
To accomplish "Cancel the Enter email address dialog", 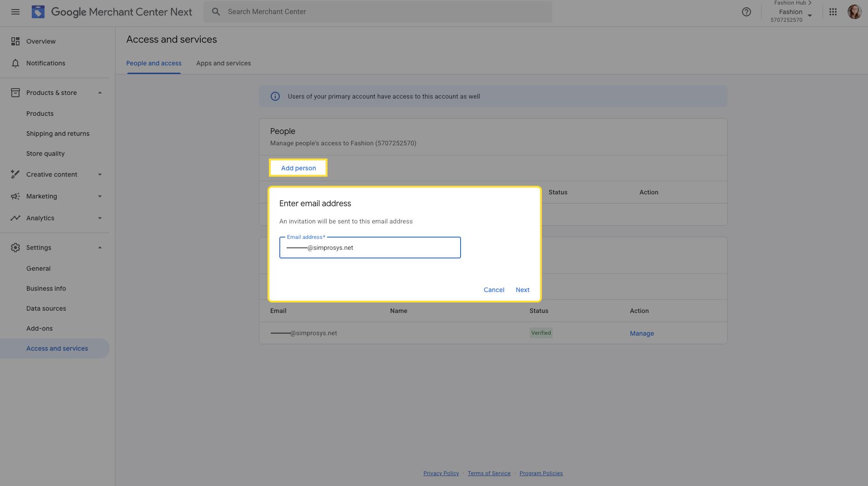I will pyautogui.click(x=494, y=290).
